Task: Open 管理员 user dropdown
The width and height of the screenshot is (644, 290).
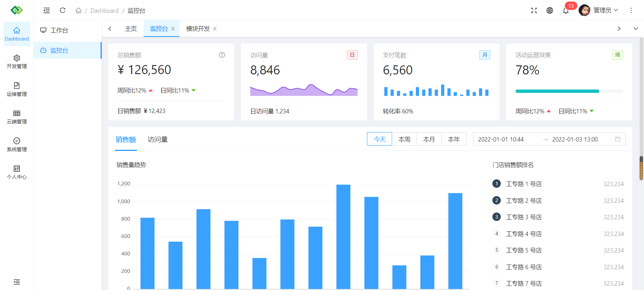Action: pyautogui.click(x=606, y=10)
